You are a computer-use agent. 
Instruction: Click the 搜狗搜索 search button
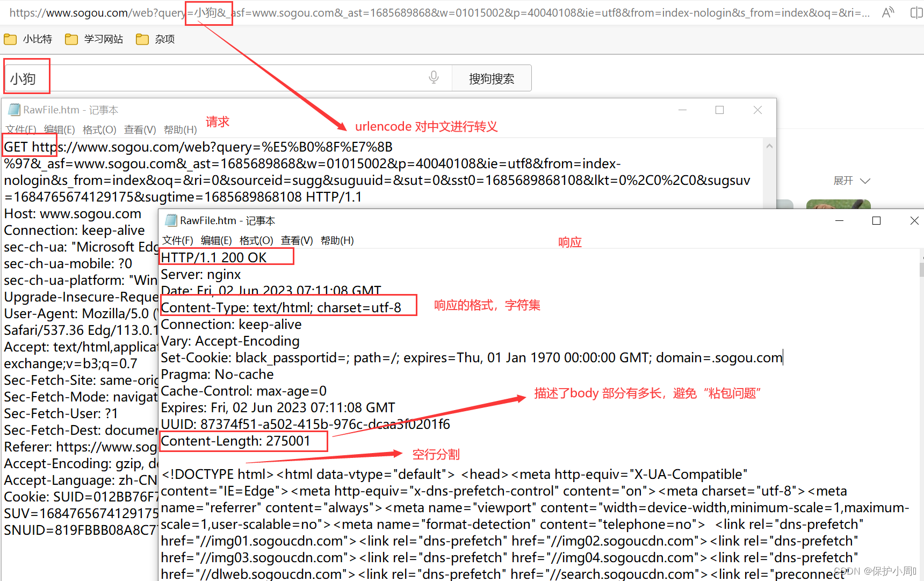point(492,78)
